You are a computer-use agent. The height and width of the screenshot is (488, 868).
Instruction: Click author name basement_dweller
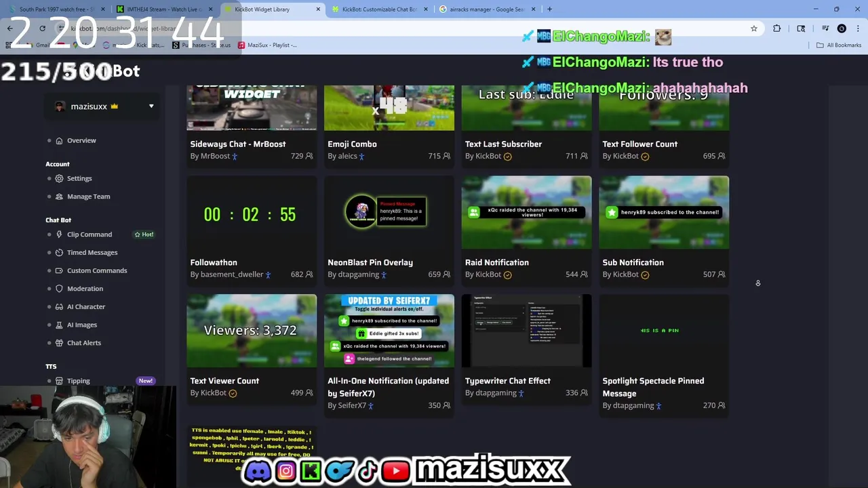pyautogui.click(x=231, y=274)
